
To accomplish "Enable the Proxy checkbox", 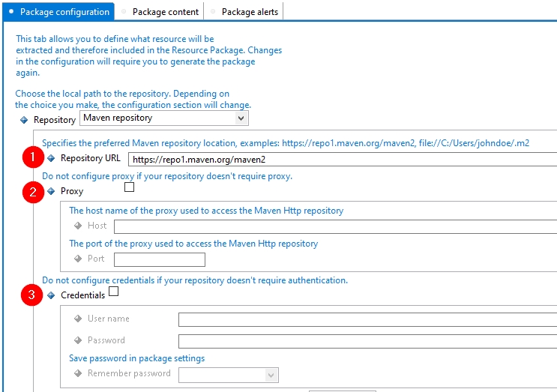I will coord(129,187).
